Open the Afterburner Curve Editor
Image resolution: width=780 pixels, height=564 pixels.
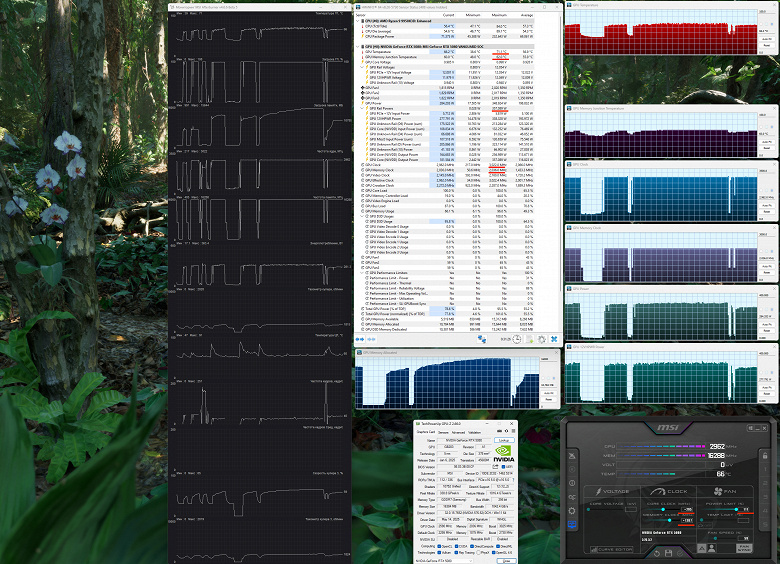(612, 550)
